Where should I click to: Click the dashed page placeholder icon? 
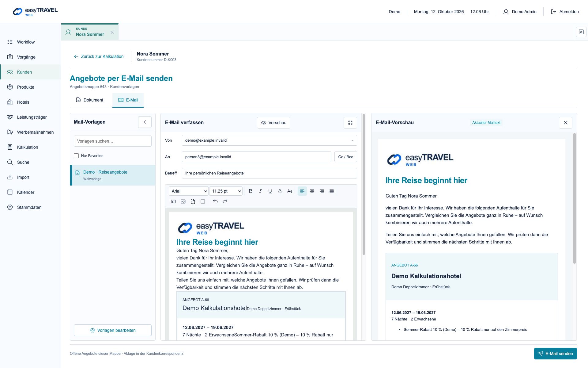point(193,201)
